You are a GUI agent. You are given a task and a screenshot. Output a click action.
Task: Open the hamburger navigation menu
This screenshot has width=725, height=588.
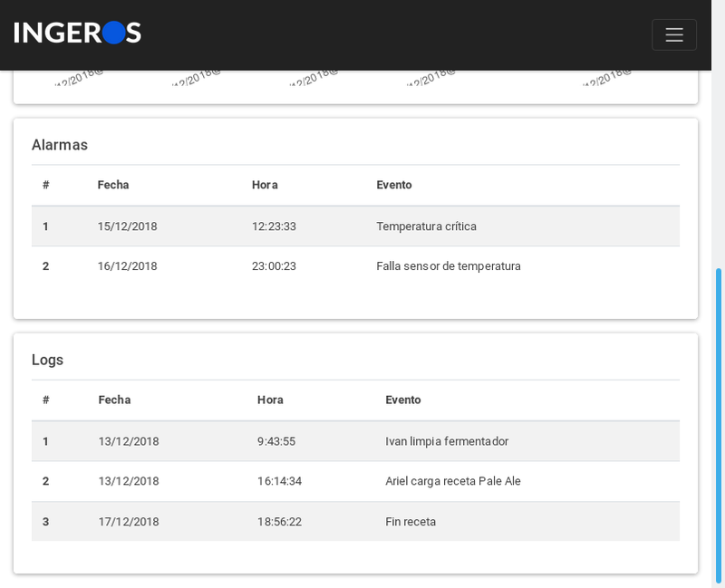click(x=673, y=34)
